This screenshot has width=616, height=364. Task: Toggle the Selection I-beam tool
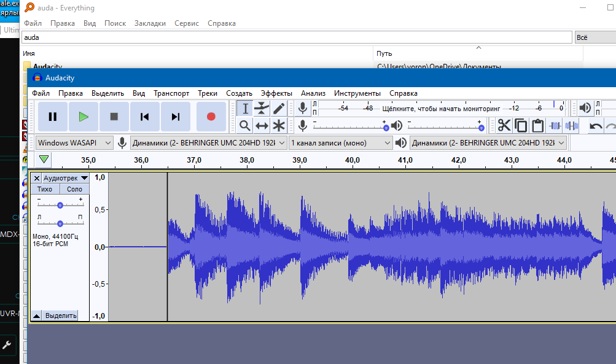tap(245, 109)
